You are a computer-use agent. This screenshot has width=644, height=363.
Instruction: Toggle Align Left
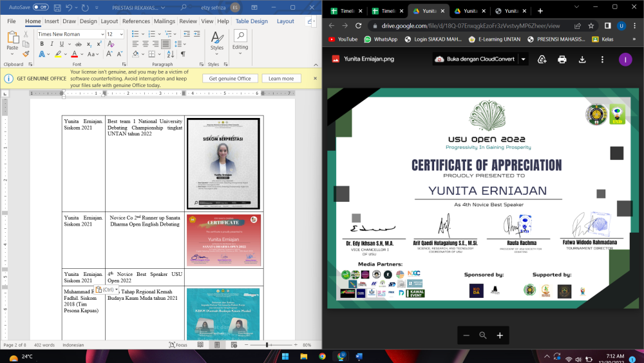(x=135, y=44)
